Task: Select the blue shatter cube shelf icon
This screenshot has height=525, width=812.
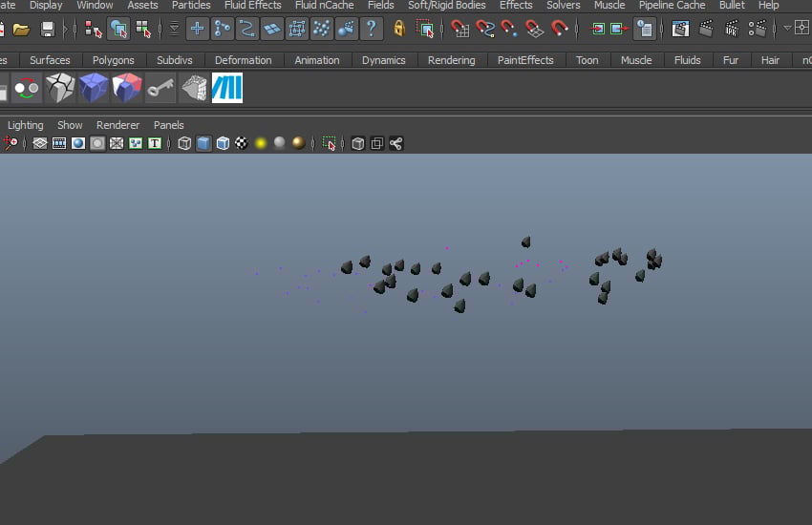Action: [x=94, y=89]
